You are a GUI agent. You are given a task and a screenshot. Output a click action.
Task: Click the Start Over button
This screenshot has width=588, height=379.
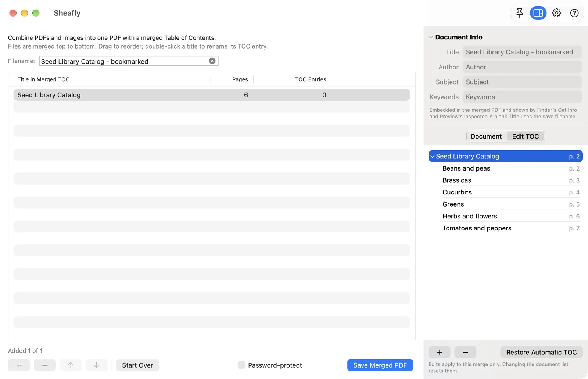[x=137, y=365]
